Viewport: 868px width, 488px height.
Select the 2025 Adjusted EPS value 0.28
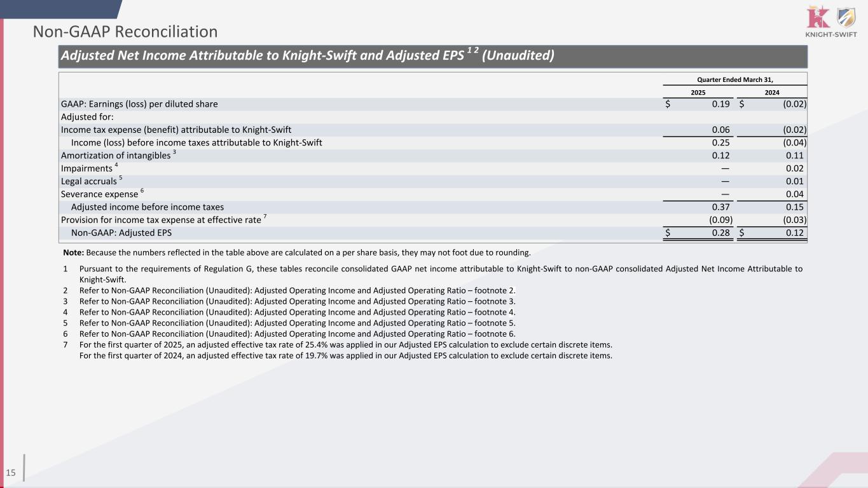click(720, 233)
